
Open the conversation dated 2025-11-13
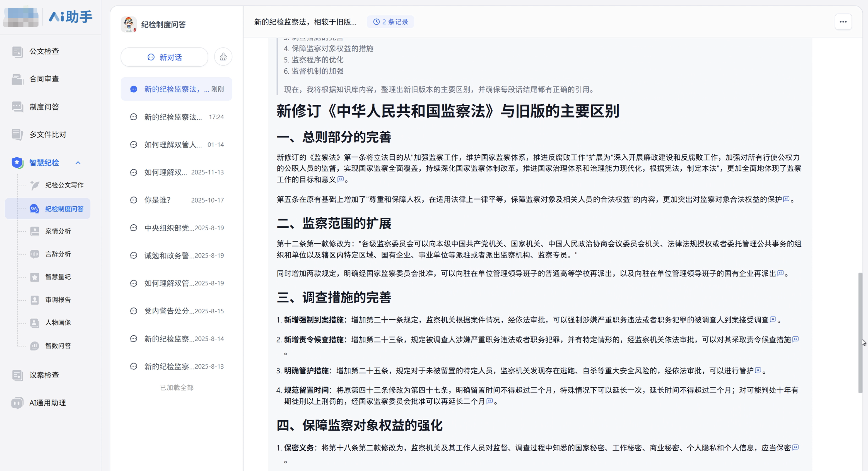pyautogui.click(x=177, y=172)
